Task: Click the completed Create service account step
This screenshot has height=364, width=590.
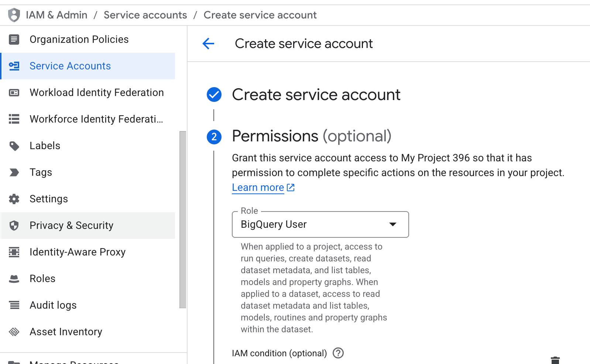Action: pos(316,95)
